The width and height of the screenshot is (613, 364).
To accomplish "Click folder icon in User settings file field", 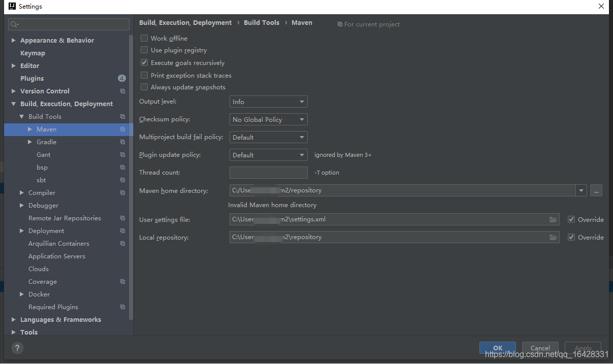I will (x=553, y=220).
